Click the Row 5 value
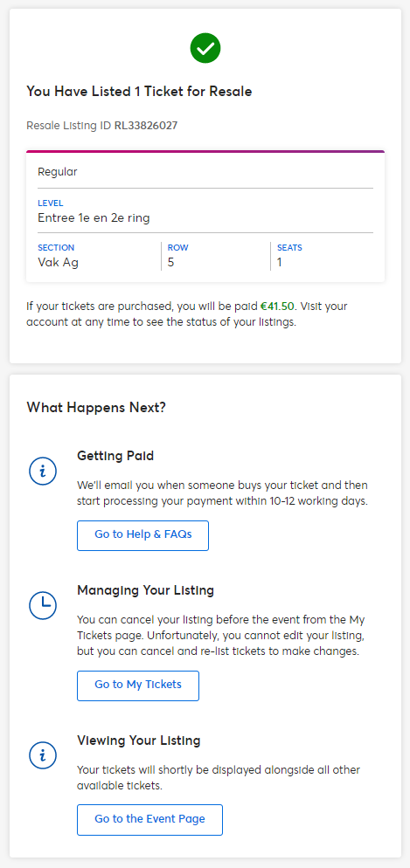The image size is (410, 868). [170, 262]
